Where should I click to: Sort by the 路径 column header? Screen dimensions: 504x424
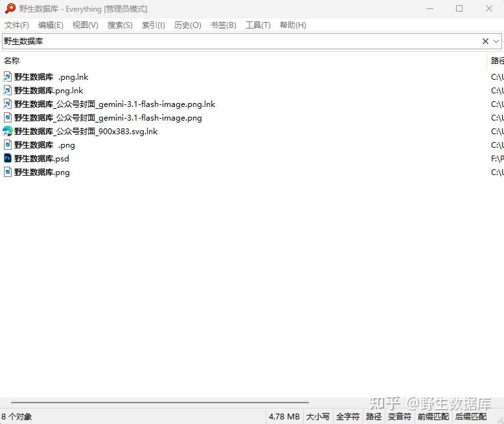click(x=496, y=60)
